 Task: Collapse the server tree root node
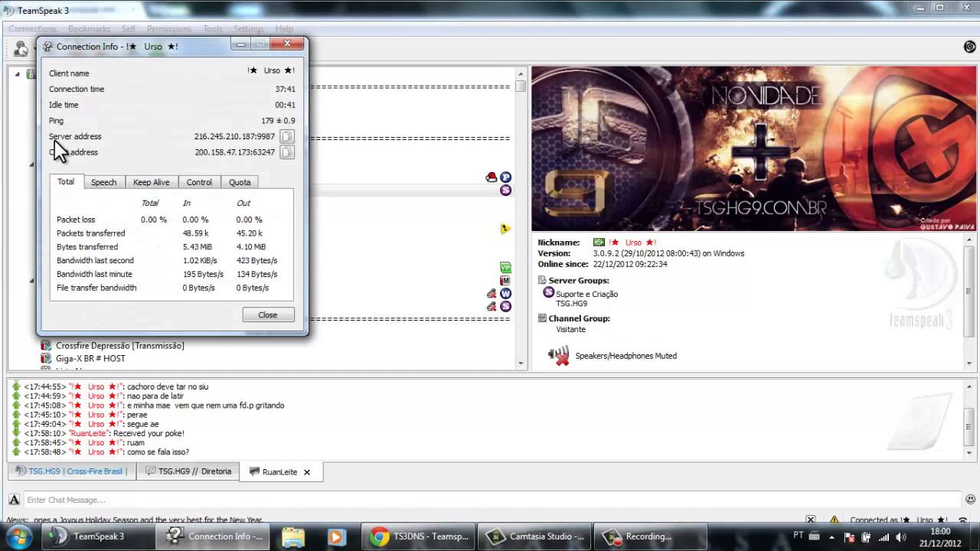tap(17, 74)
